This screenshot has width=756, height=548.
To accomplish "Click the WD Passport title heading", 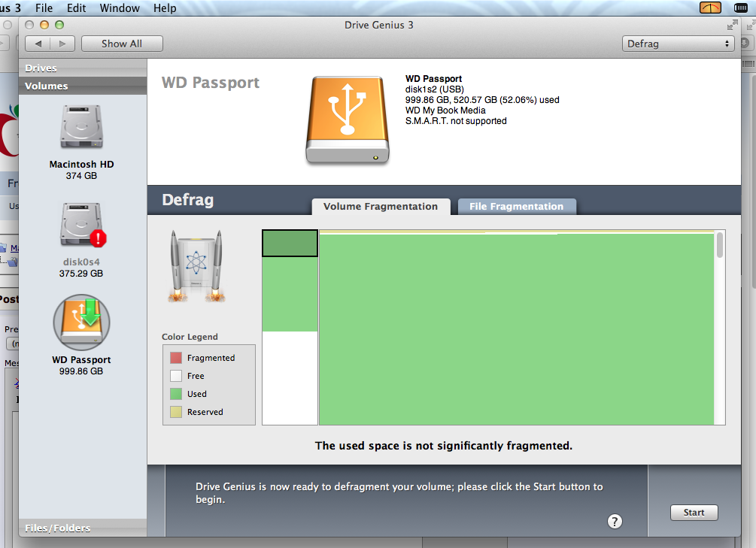I will (x=210, y=83).
